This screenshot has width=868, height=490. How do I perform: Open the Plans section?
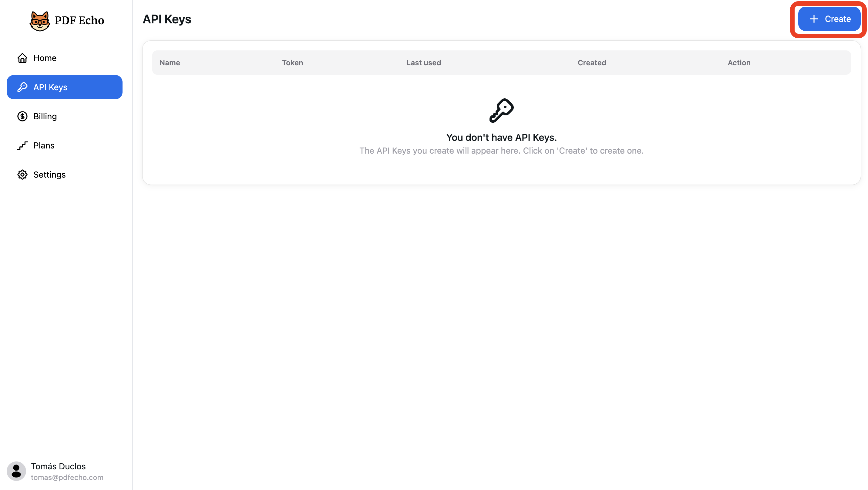pyautogui.click(x=44, y=146)
